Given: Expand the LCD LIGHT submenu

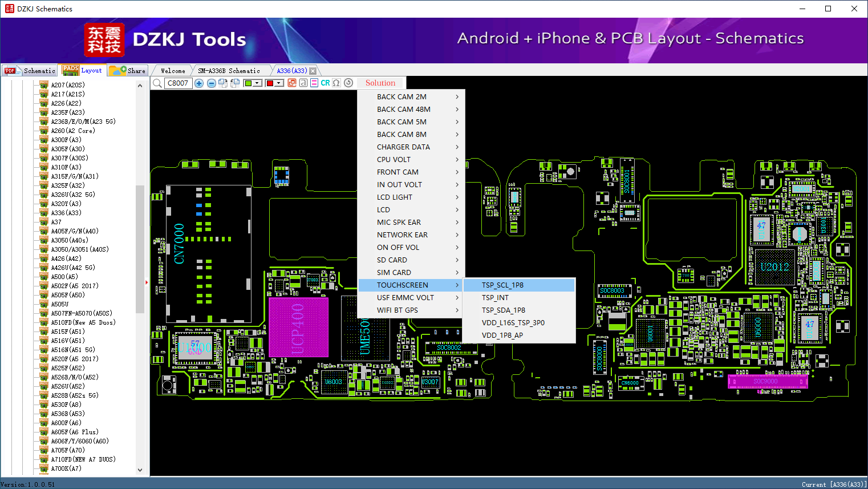Looking at the screenshot, I should [411, 197].
